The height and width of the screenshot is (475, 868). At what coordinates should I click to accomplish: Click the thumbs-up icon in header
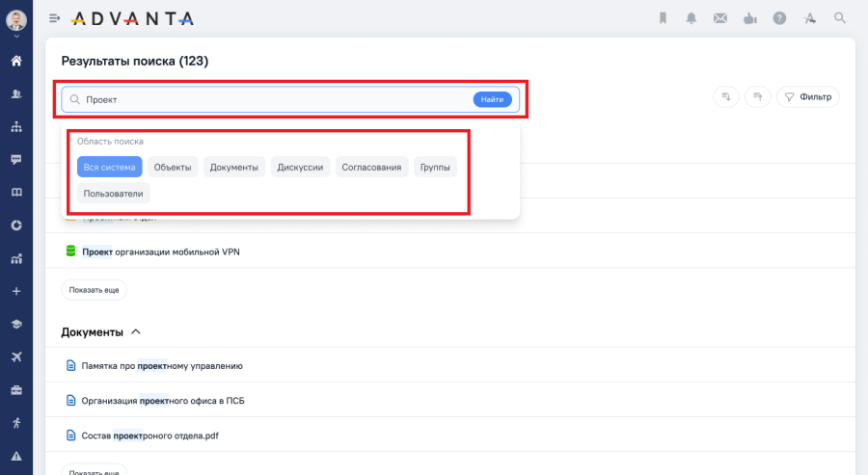tap(750, 19)
